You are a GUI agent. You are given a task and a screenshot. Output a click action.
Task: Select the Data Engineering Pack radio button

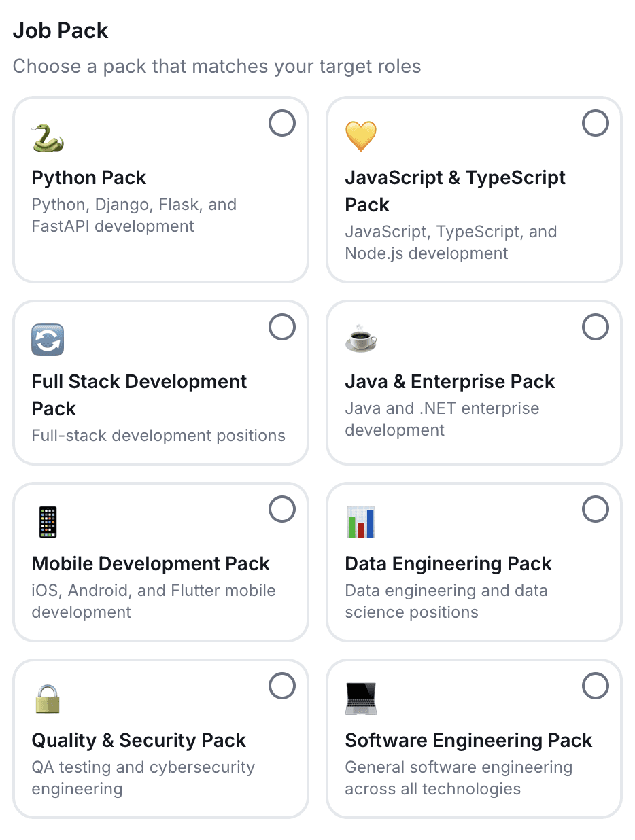[x=596, y=509]
